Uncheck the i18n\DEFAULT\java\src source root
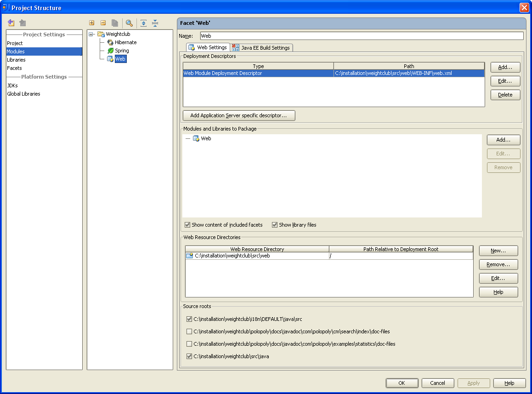 pos(189,319)
